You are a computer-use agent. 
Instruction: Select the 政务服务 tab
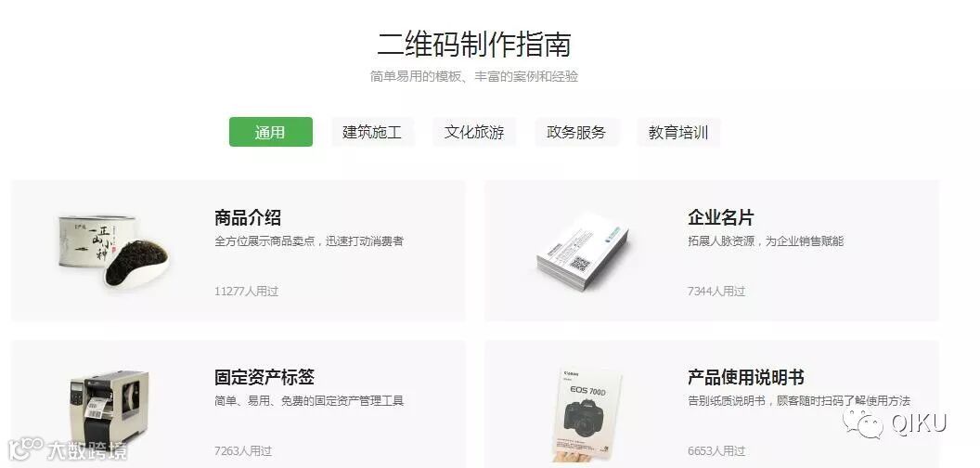coord(576,132)
